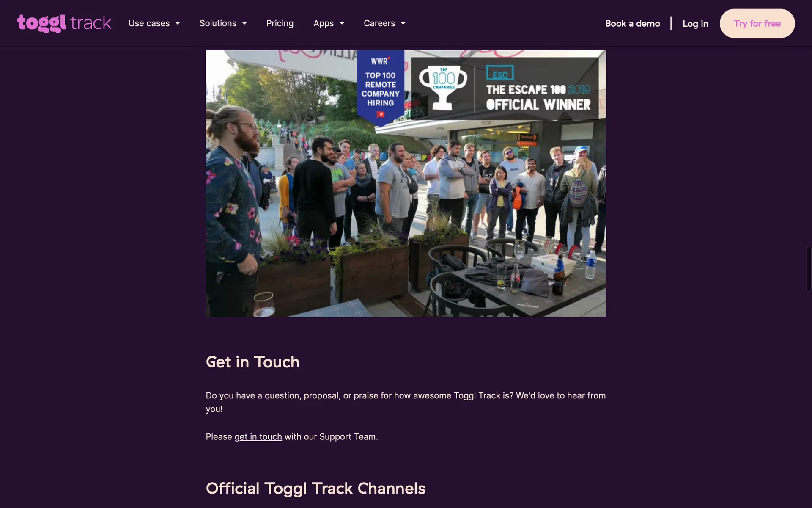The height and width of the screenshot is (508, 812).
Task: Open the Log in link
Action: click(x=695, y=23)
